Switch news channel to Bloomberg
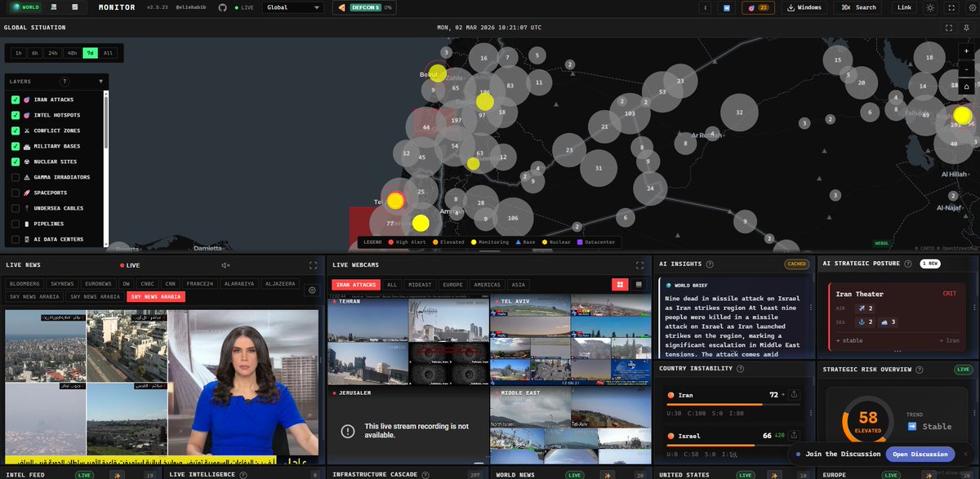Screen dimensions: 980x479 click(x=25, y=284)
